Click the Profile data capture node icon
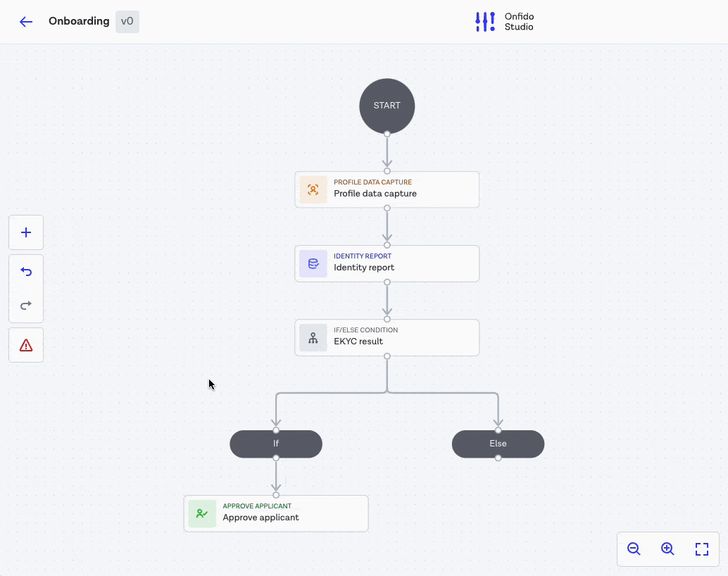Image resolution: width=728 pixels, height=576 pixels. coord(313,189)
